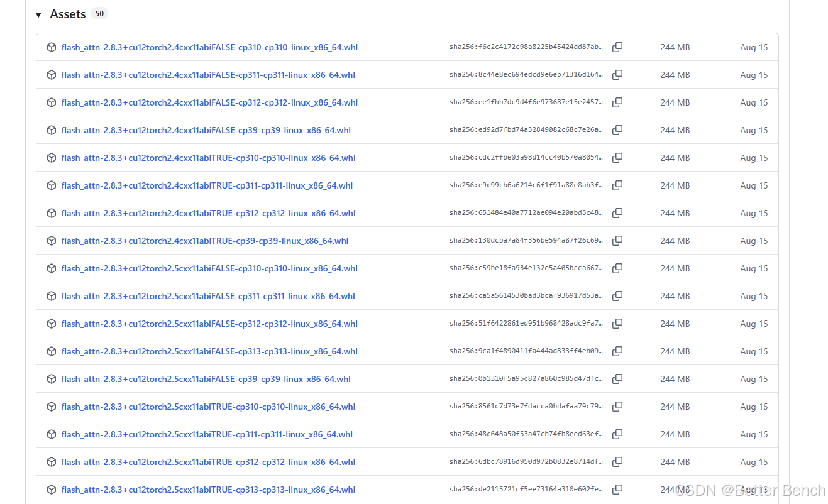This screenshot has height=504, width=828.
Task: Select flash_attn torch2.5 abiFALSE cp310 wheel link
Action: pyautogui.click(x=209, y=268)
